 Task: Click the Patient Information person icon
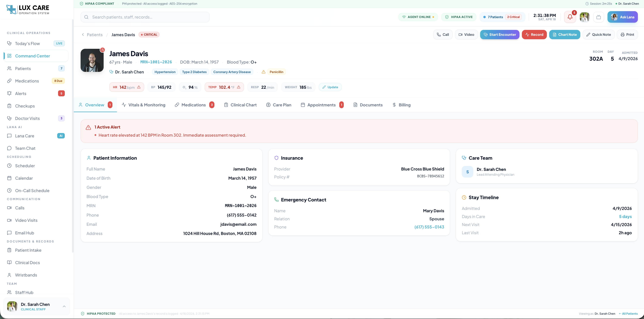[89, 158]
